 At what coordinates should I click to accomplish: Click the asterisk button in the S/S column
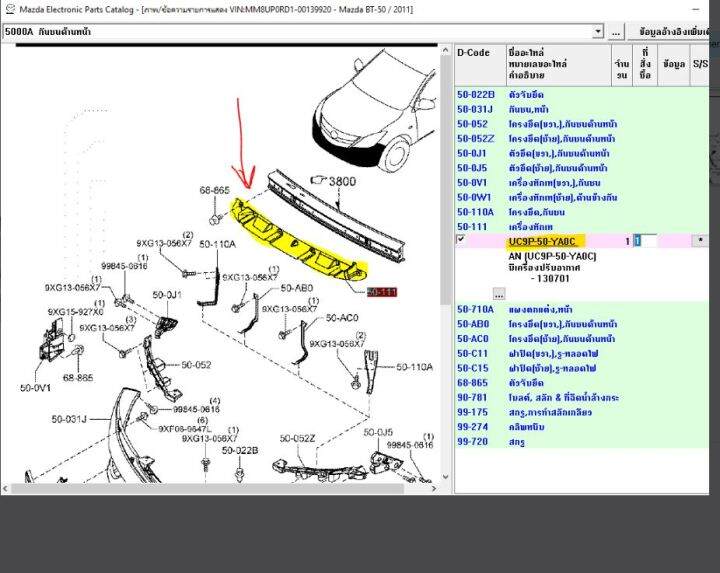[699, 241]
